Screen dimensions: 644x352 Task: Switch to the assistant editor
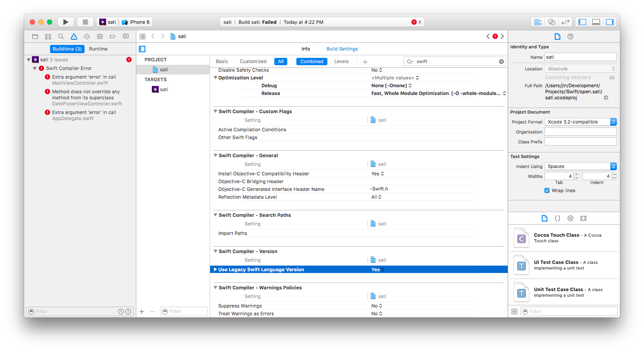coord(551,22)
